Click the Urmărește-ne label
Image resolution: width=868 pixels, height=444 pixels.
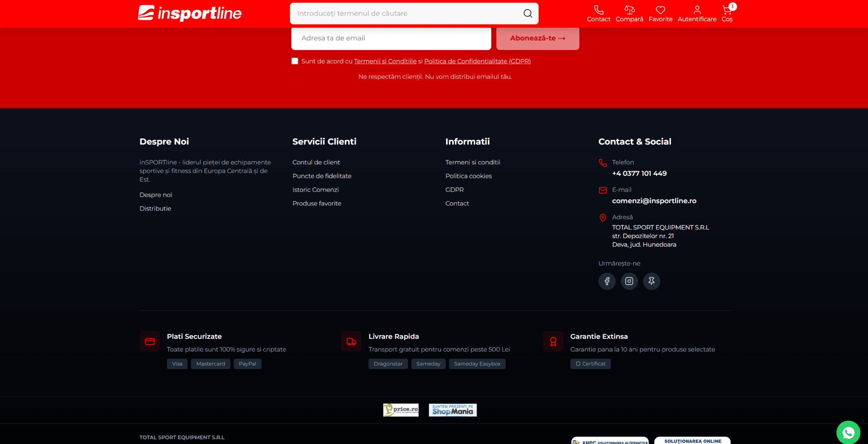tap(619, 264)
